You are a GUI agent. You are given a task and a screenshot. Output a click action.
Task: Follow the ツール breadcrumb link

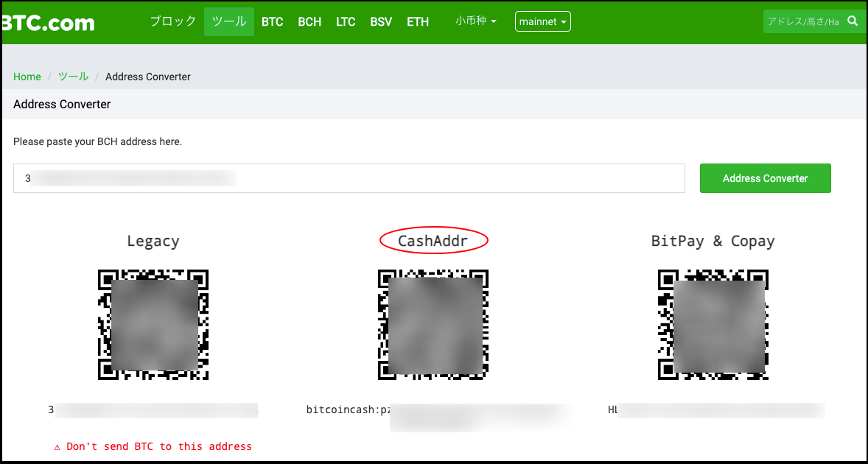click(74, 77)
